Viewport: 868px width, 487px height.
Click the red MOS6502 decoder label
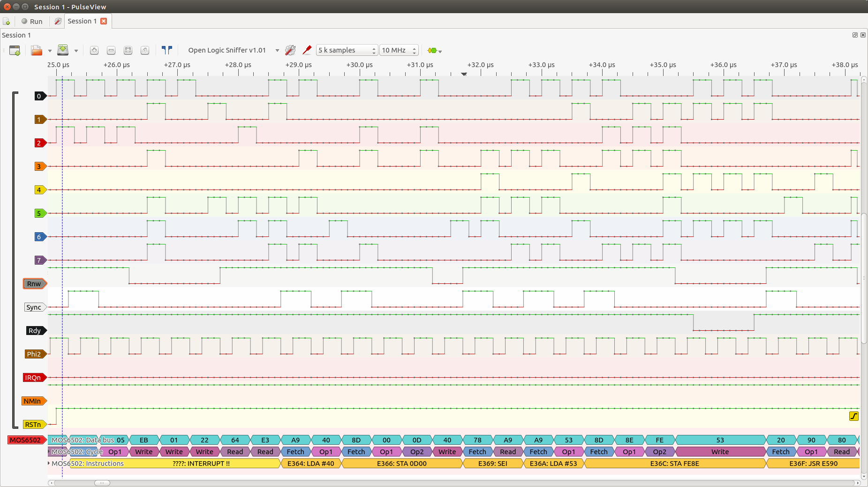tap(26, 440)
